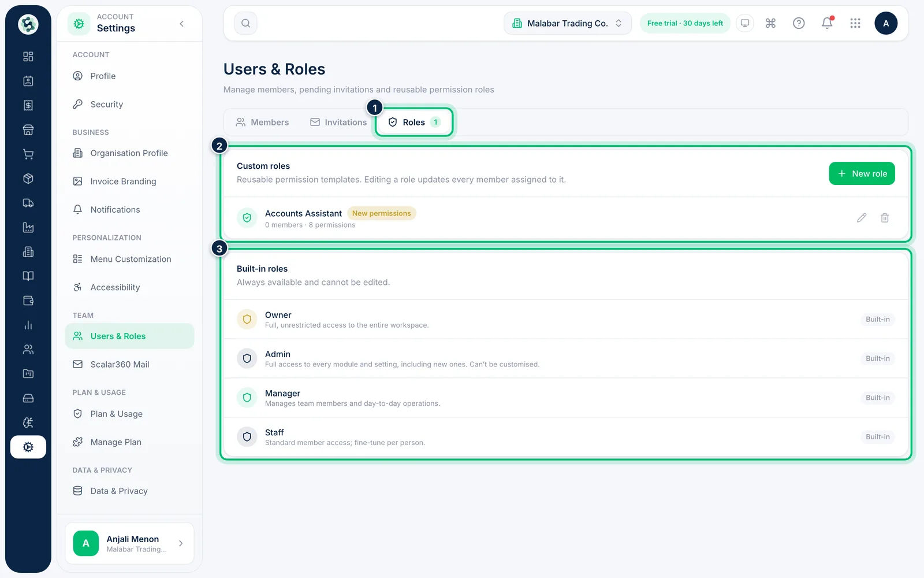Screen dimensions: 924x578
Task: Click the monitor display icon in the top bar
Action: (x=745, y=23)
